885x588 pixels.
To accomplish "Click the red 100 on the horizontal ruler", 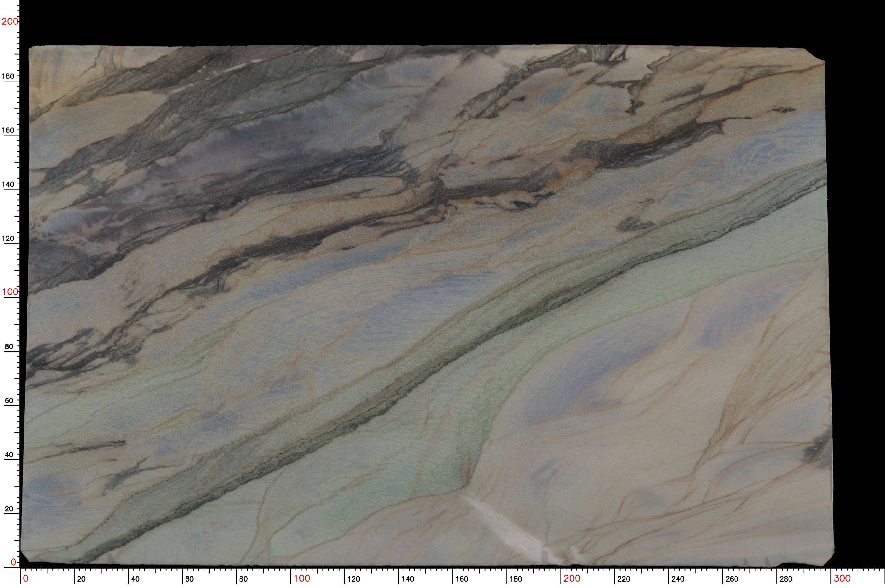I will 302,578.
